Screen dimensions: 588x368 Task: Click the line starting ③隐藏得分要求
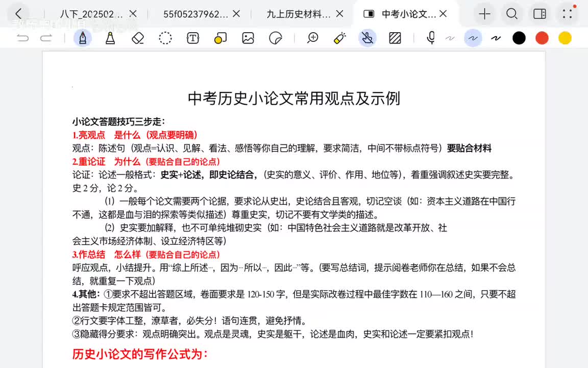273,334
